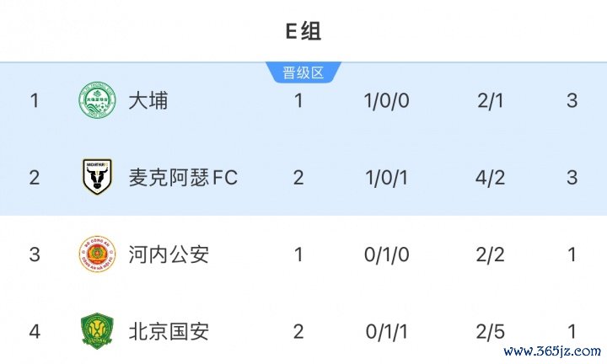The width and height of the screenshot is (607, 364).
Task: Click the 北京国安 green crest
Action: tap(96, 330)
